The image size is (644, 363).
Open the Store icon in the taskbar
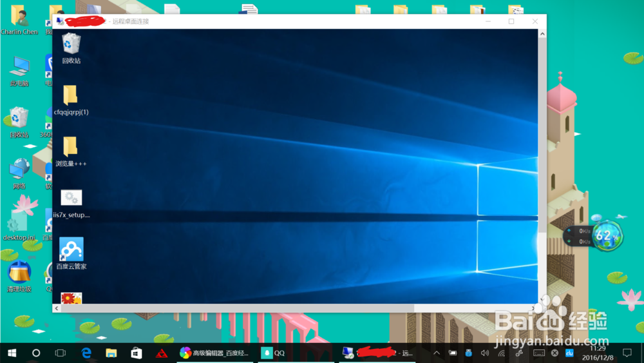tap(137, 353)
